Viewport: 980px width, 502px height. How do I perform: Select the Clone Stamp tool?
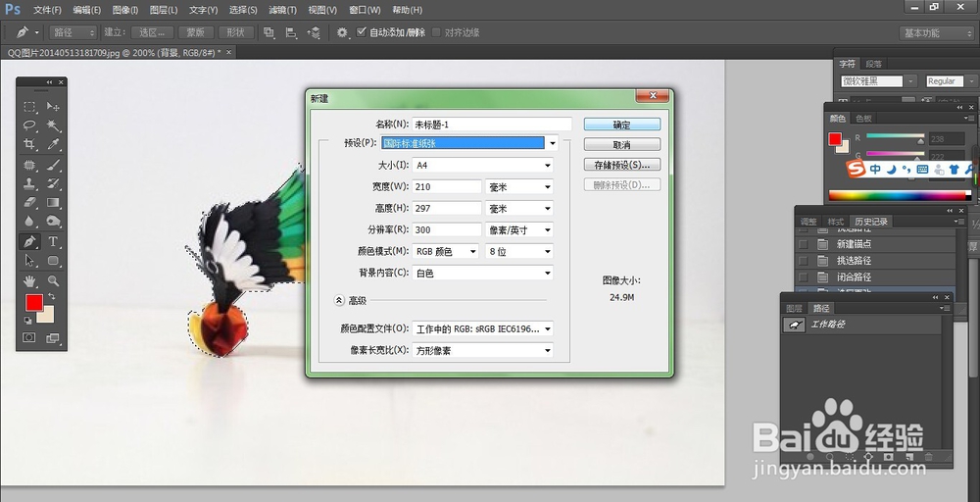point(29,183)
